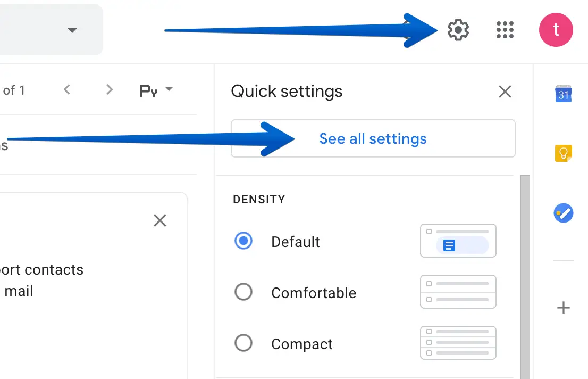Go to the newer page chevron
The height and width of the screenshot is (379, 588).
coord(67,89)
